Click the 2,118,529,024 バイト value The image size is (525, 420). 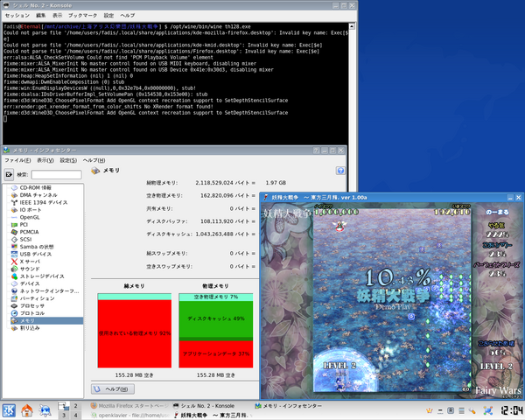[222, 183]
